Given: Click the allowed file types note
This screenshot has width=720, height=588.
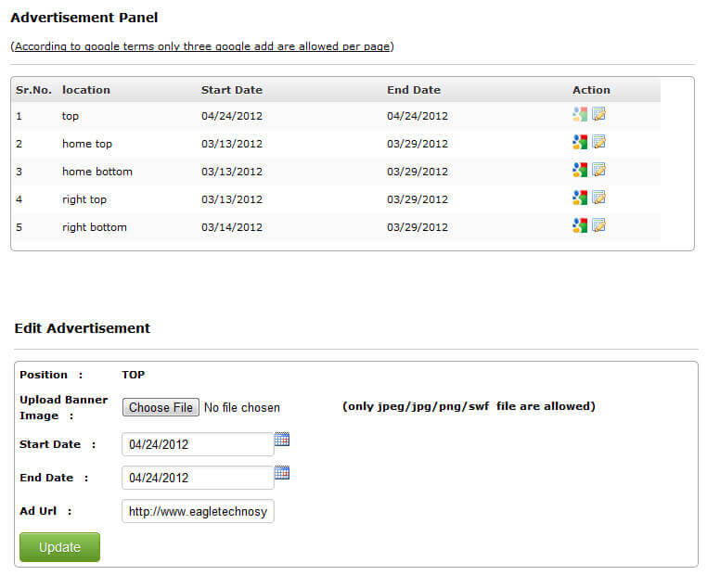Looking at the screenshot, I should pos(469,406).
